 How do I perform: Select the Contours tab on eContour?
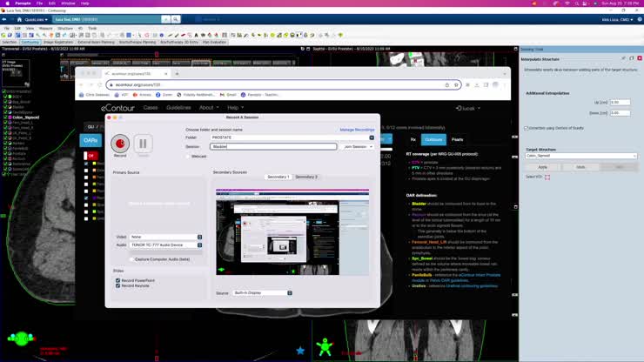tap(433, 140)
